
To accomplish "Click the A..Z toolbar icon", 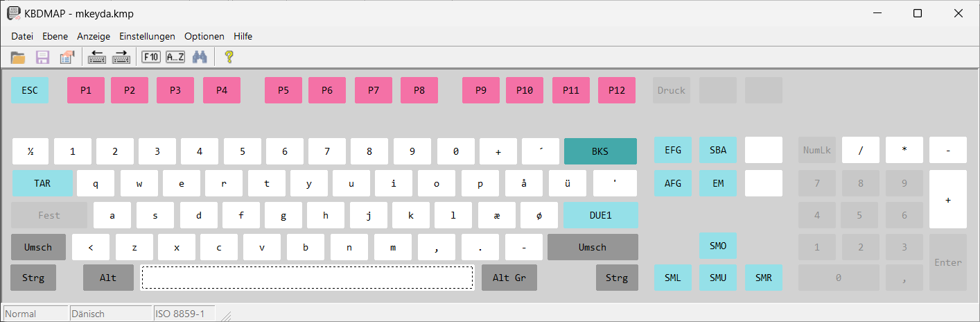I will [175, 58].
